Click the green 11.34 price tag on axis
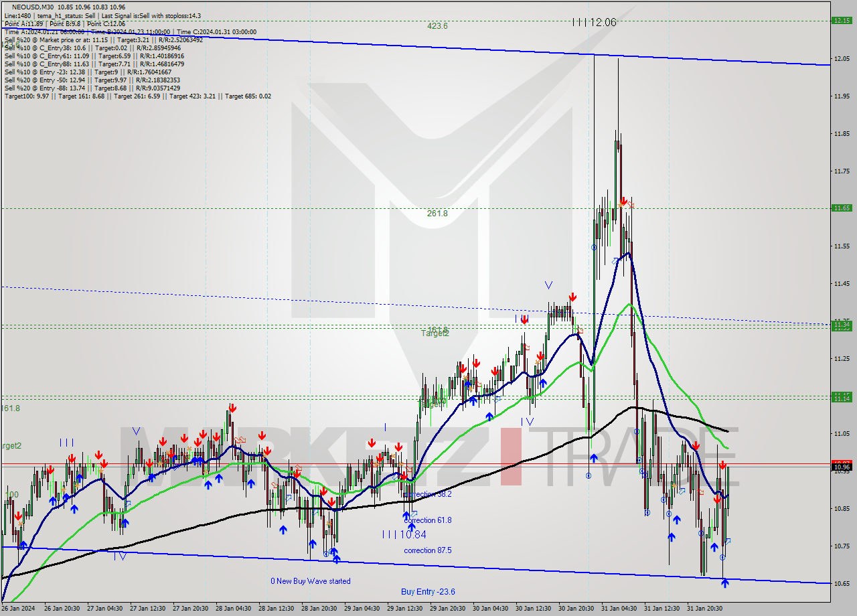 point(841,325)
